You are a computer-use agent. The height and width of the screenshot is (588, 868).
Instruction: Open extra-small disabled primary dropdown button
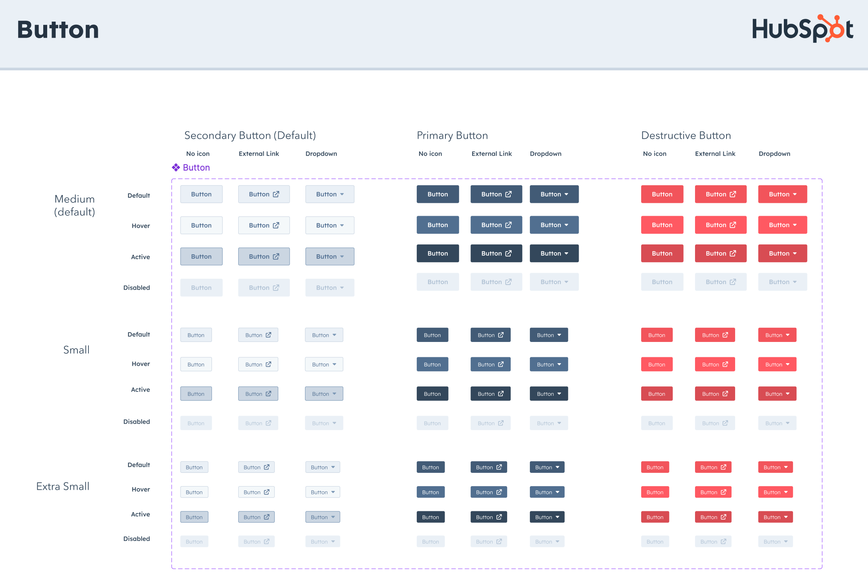click(547, 541)
